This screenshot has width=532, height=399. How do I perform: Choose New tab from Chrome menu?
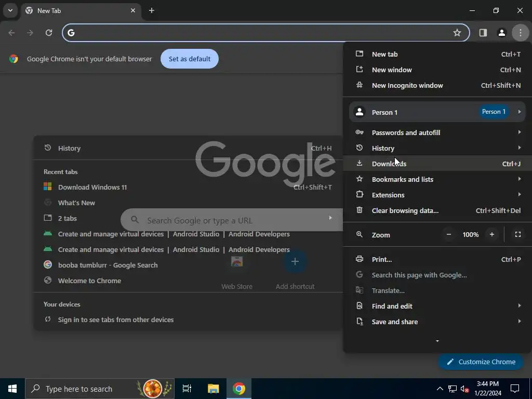(x=437, y=54)
